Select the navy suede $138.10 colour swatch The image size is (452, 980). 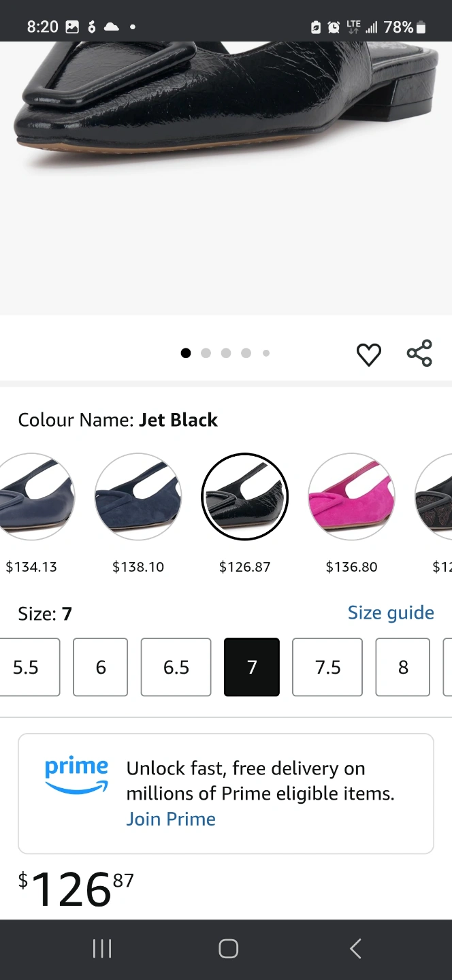[138, 497]
